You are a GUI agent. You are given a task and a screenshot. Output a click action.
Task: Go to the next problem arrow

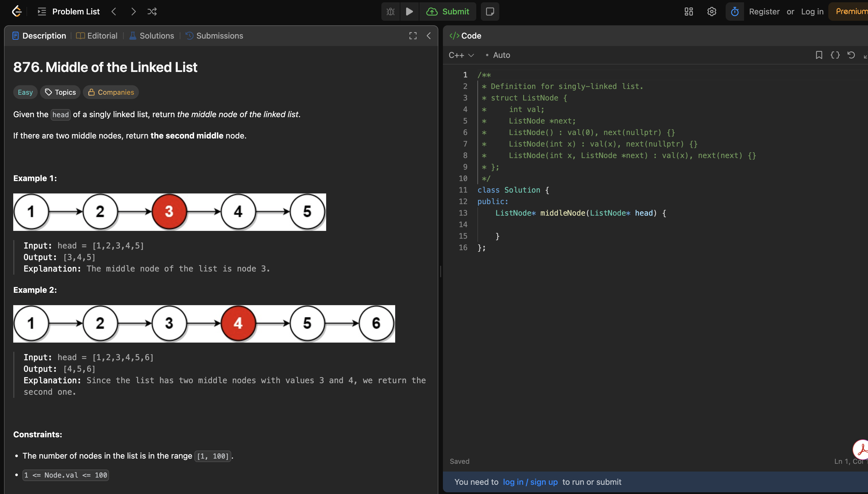(x=133, y=12)
